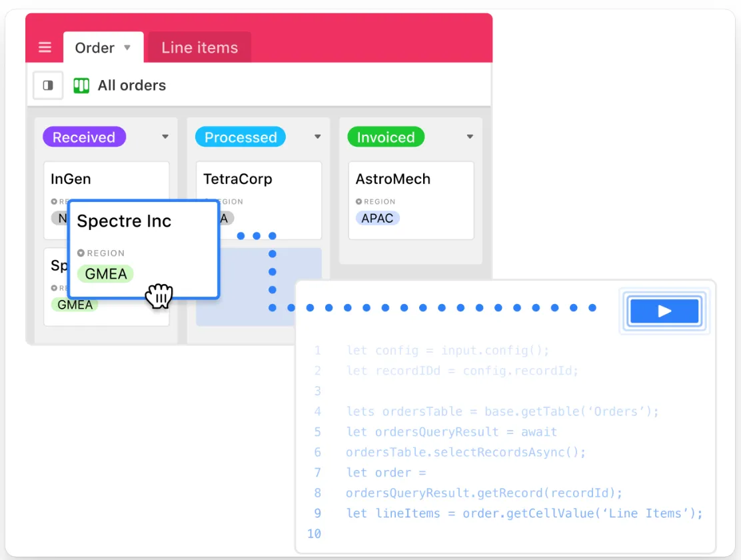Open the AstroMech order card

coord(411,201)
